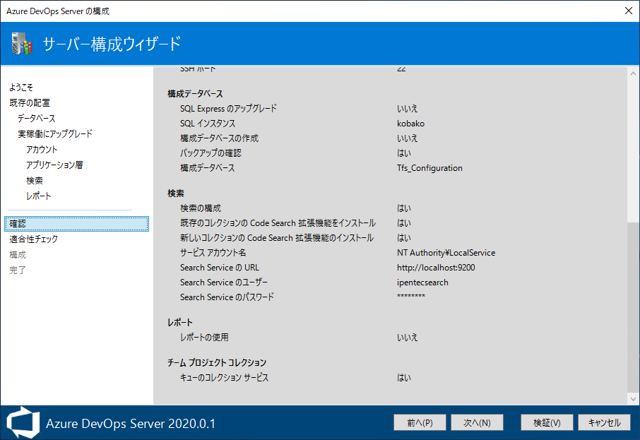
Task: Click the レポートの使用 label
Action: pyautogui.click(x=204, y=337)
